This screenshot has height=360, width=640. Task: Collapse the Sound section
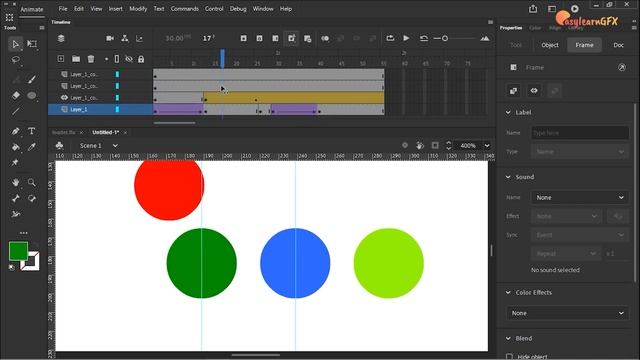pyautogui.click(x=508, y=177)
